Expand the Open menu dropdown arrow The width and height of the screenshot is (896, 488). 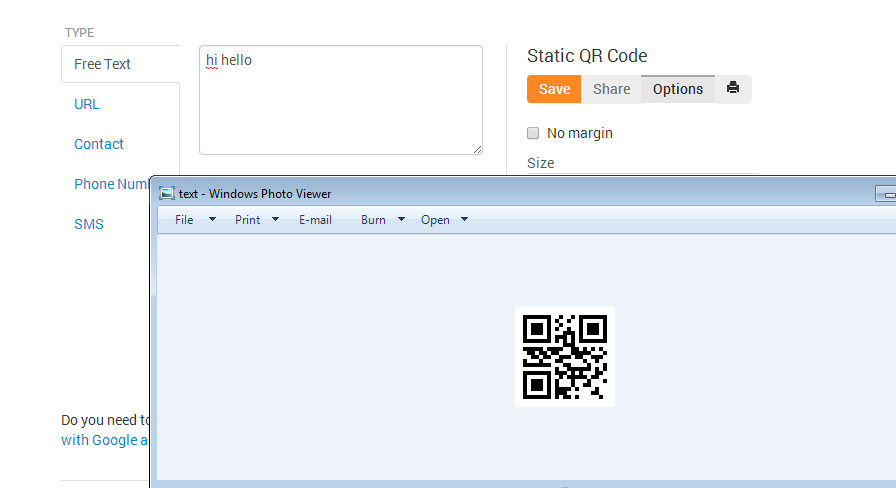click(464, 219)
